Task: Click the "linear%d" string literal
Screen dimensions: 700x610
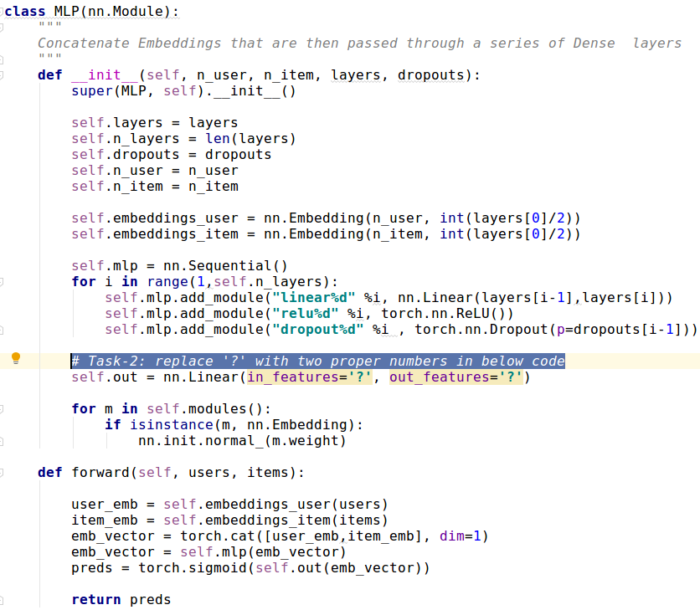Action: click(x=313, y=298)
